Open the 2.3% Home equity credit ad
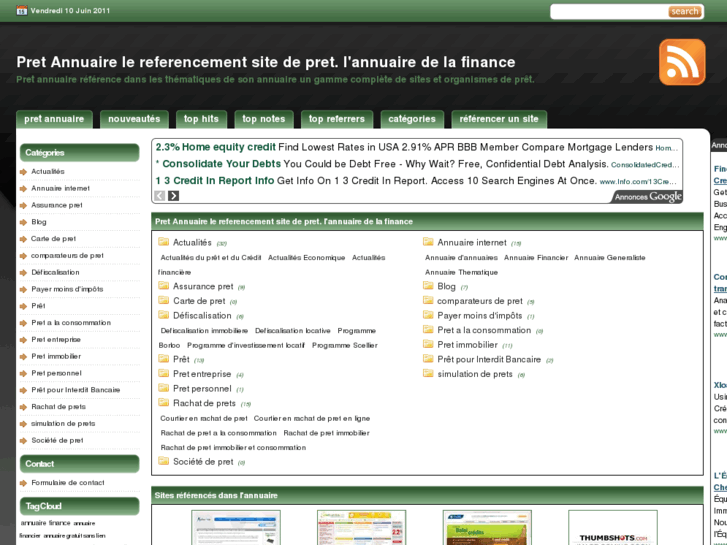 click(216, 147)
